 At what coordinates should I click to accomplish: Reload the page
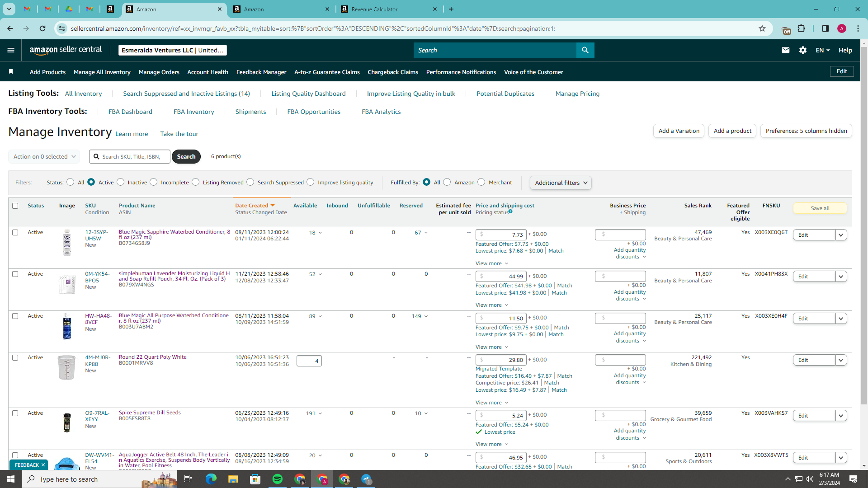click(42, 28)
